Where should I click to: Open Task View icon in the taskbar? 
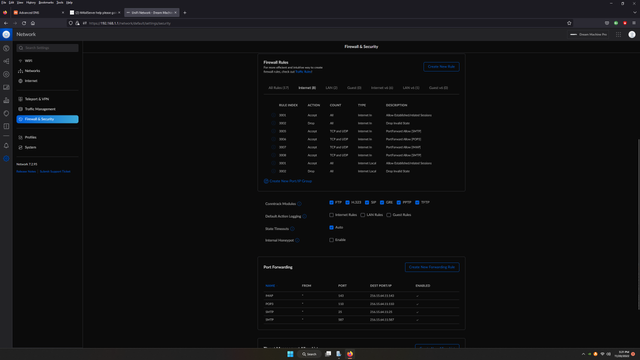(x=328, y=354)
